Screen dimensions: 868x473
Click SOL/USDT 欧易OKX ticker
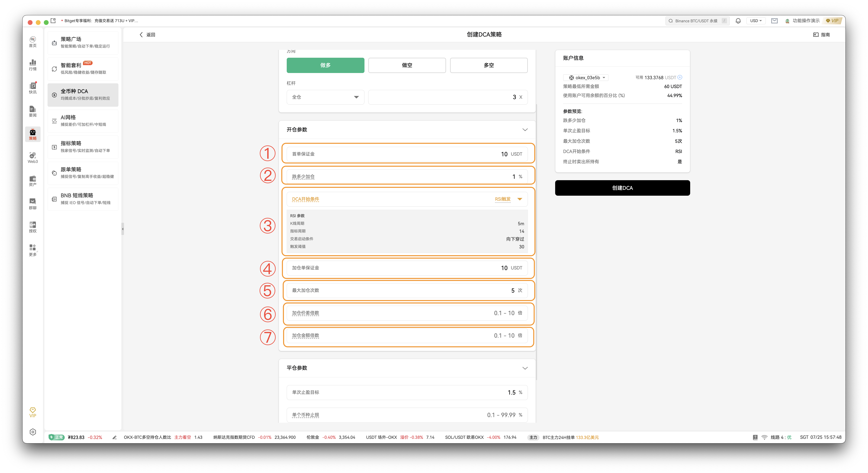[480, 437]
